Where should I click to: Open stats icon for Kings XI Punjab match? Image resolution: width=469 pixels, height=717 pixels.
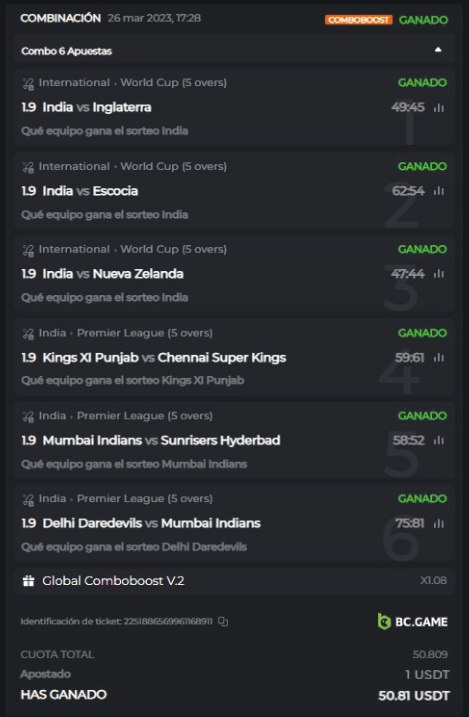439,358
